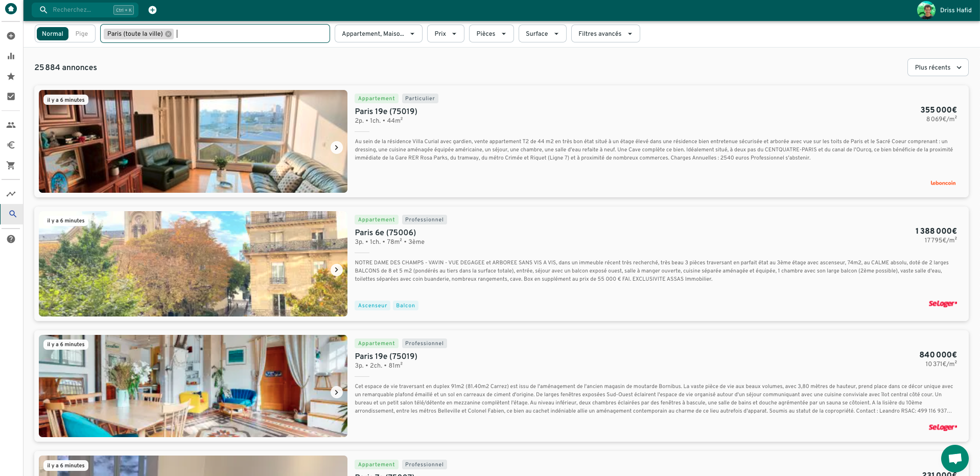Viewport: 980px width, 476px height.
Task: Open the Plus récents sort dropdown
Action: [x=938, y=67]
